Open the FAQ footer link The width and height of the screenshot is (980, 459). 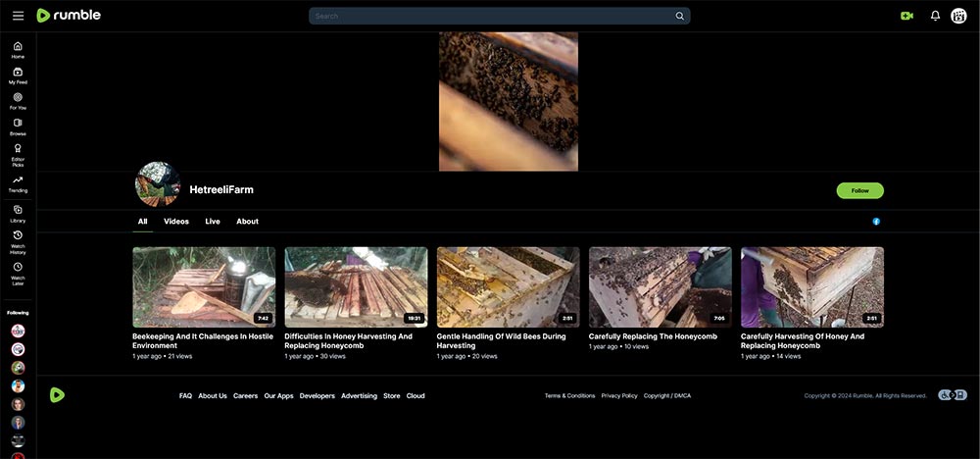point(185,396)
